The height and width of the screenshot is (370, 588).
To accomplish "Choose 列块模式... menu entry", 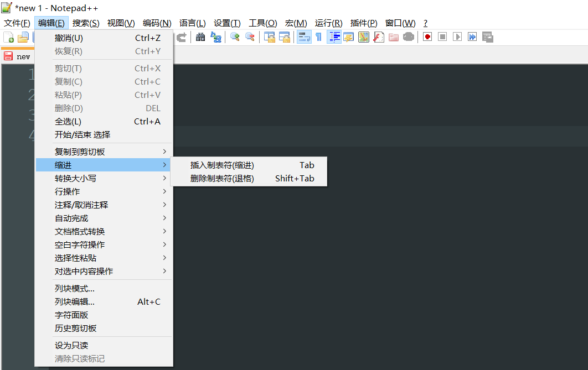I will [104, 288].
